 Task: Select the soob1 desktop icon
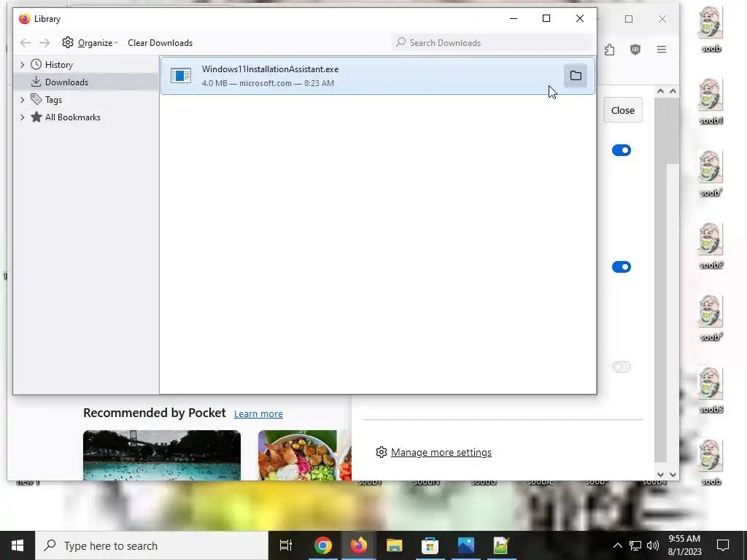[x=711, y=102]
